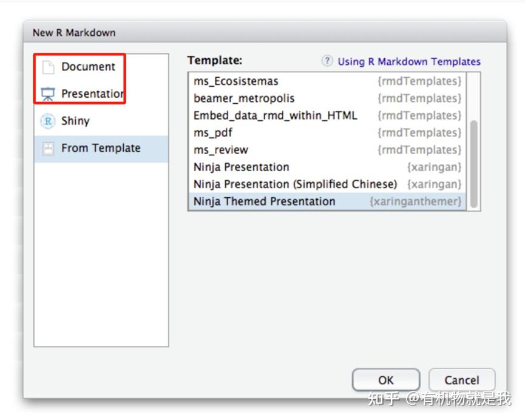Click the Document page icon
This screenshot has height=420, width=525.
pos(48,67)
